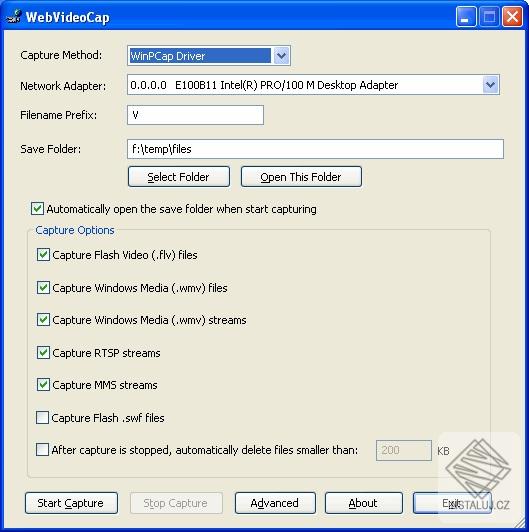Expand the Capture Method dropdown arrow
Image resolution: width=529 pixels, height=532 pixels.
pyautogui.click(x=281, y=56)
